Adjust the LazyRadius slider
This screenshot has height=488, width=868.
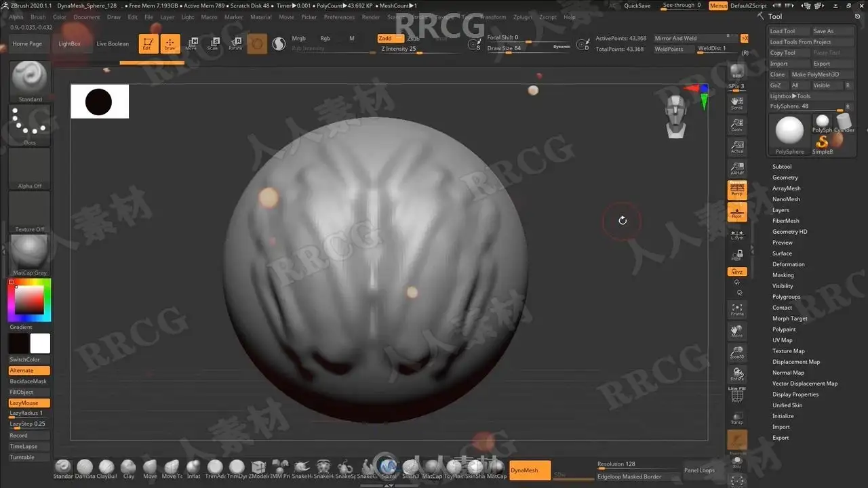point(29,413)
